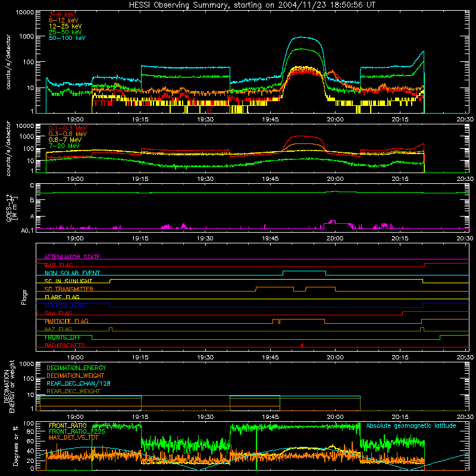476x476 pixels.
Task: Click the SC_IN_SUNLIGHT flag label
Action: [x=68, y=281]
